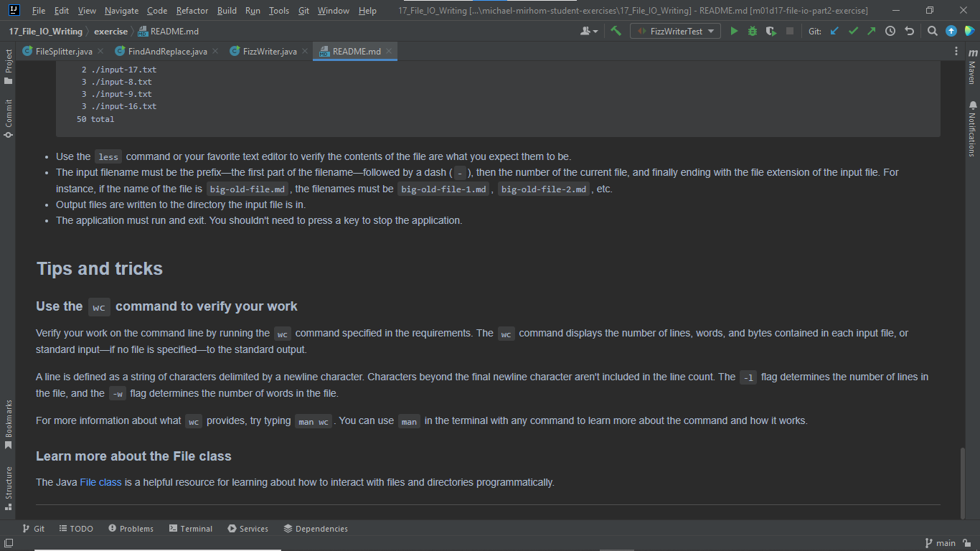Viewport: 980px width, 551px height.
Task: Open the Navigate menu
Action: click(x=122, y=11)
